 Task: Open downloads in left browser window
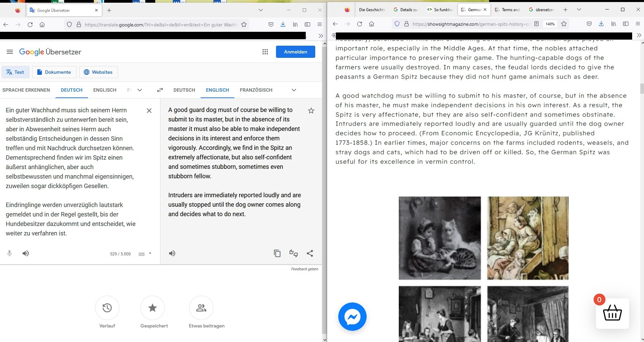(x=283, y=24)
